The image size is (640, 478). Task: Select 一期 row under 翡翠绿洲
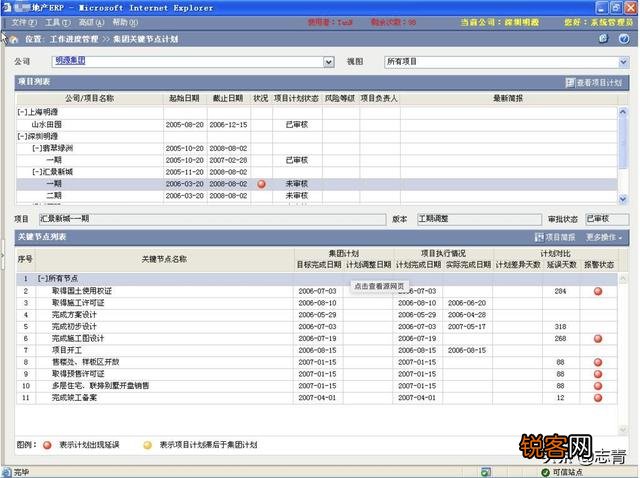(316, 160)
